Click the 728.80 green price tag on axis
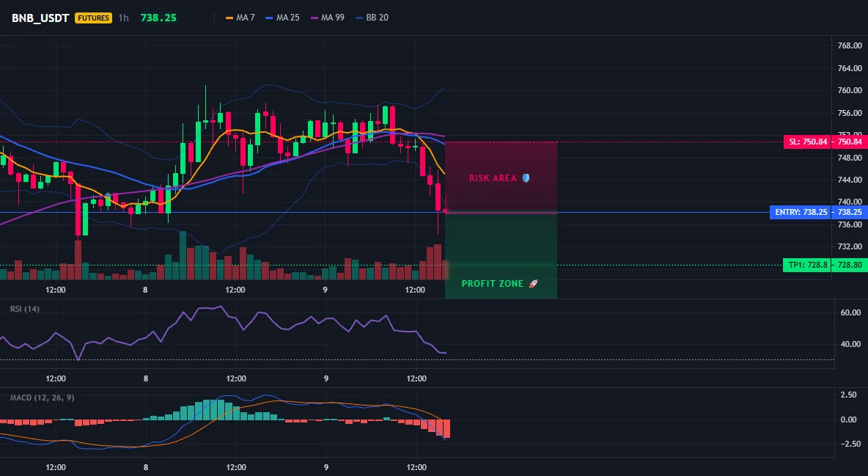This screenshot has width=868, height=476. (x=850, y=265)
